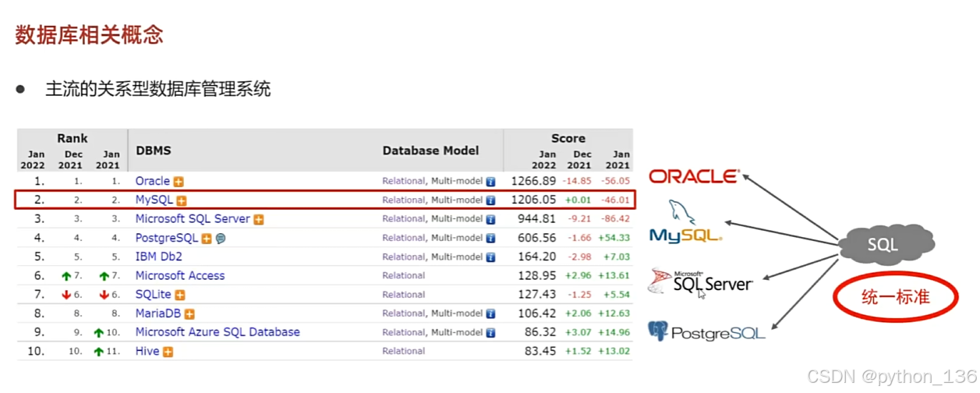Click MySQL's score 1206.05

coord(534,200)
